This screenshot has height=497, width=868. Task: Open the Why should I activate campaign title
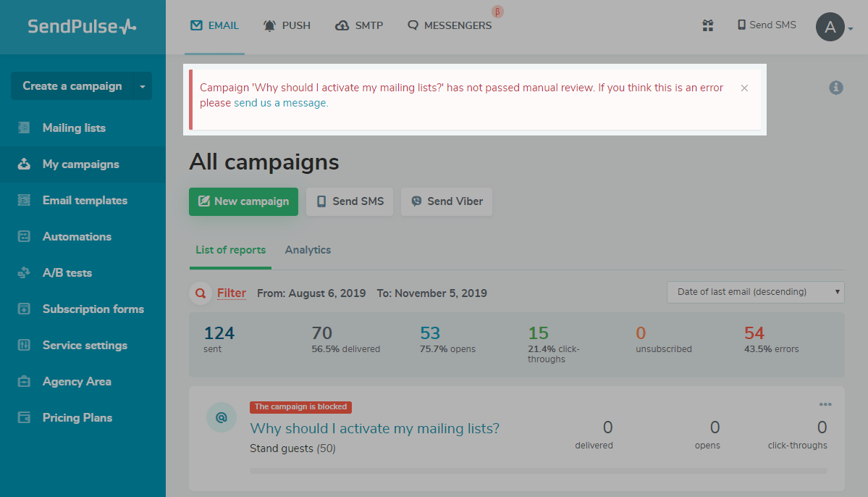(x=374, y=428)
